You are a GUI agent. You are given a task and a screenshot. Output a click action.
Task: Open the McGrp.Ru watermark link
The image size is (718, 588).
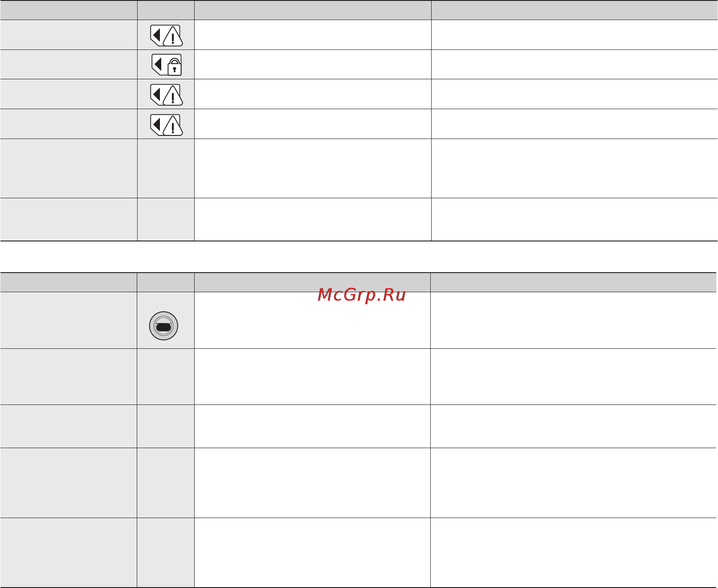(362, 294)
